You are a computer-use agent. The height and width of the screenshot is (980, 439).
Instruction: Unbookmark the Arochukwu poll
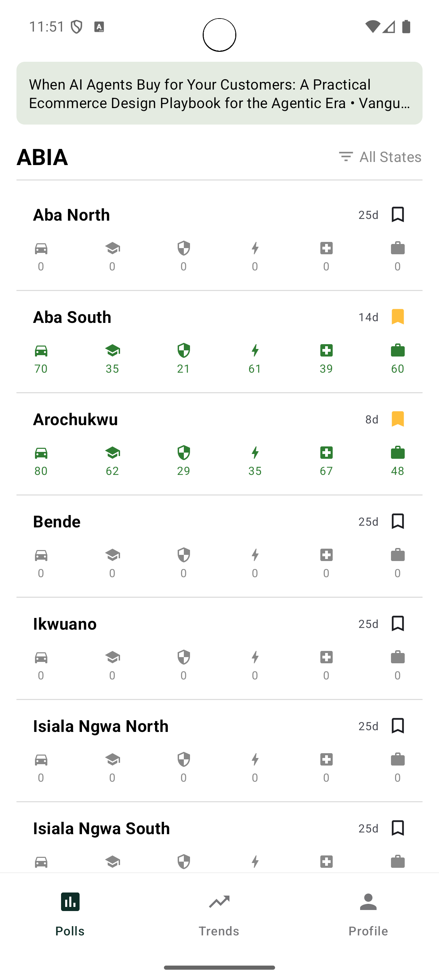[x=398, y=419]
